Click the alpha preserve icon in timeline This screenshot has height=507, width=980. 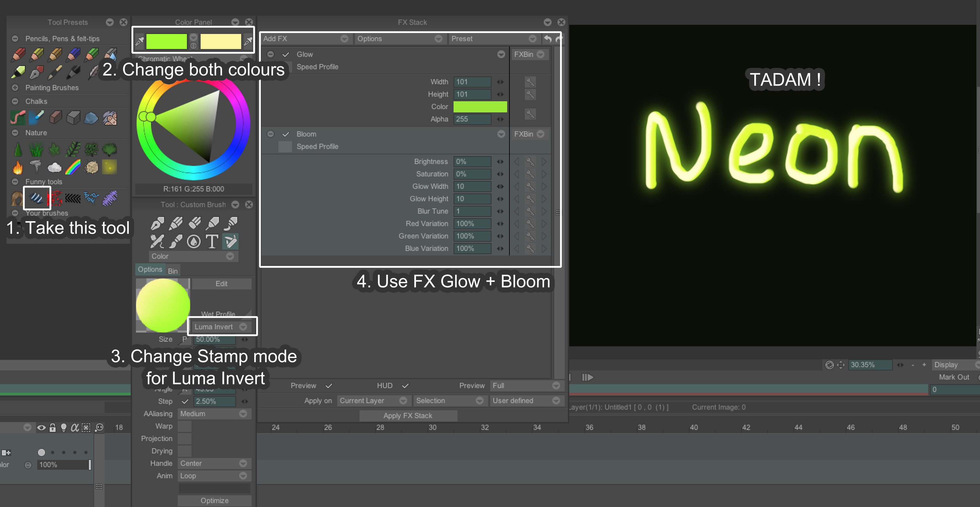(75, 428)
